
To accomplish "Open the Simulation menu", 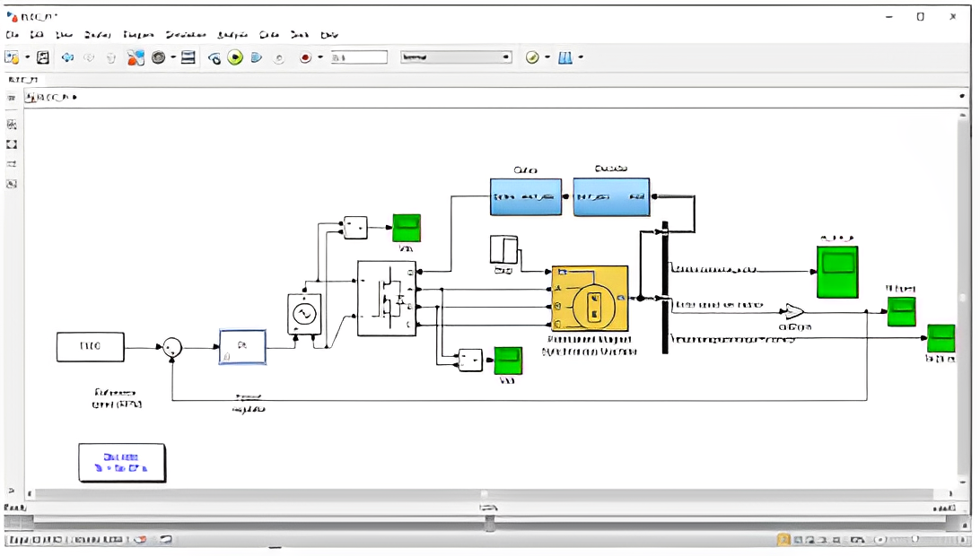I will tap(186, 35).
